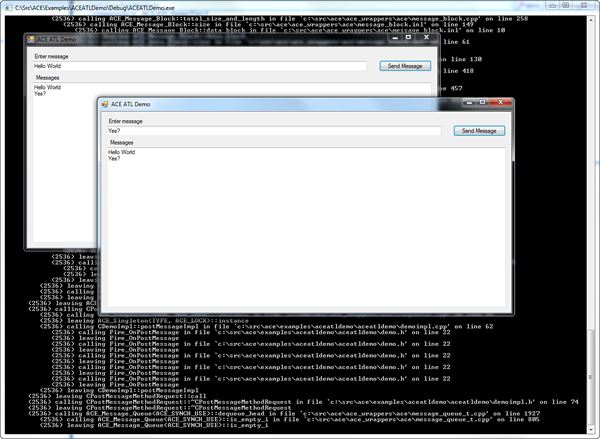
Task: Click the 'leaving CPostMessageMethodRequest::call' console line
Action: 117,396
